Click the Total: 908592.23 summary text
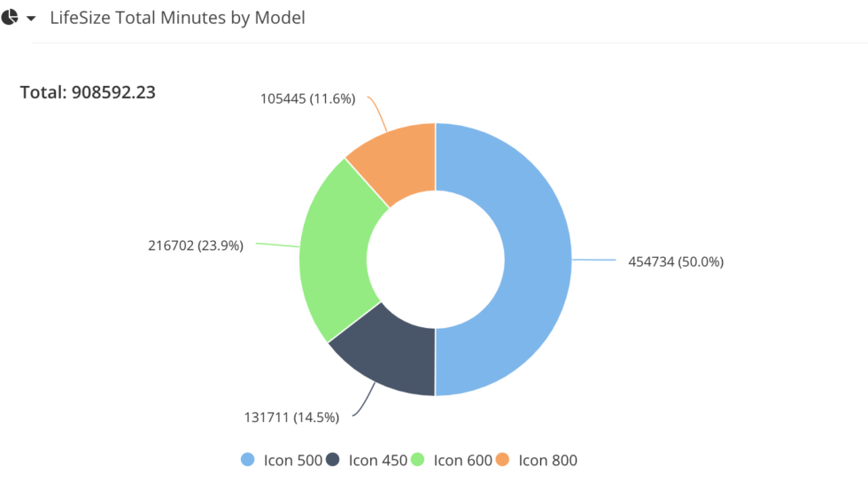 88,91
